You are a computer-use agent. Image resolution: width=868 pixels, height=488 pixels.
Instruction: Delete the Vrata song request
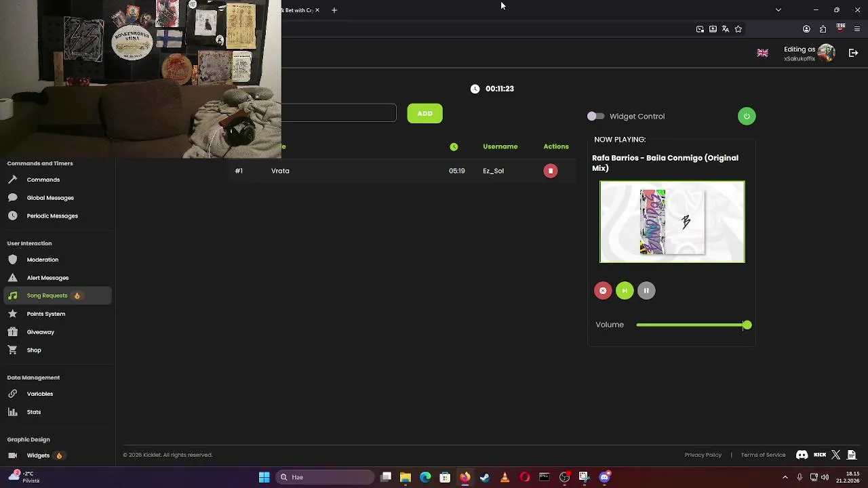[551, 171]
